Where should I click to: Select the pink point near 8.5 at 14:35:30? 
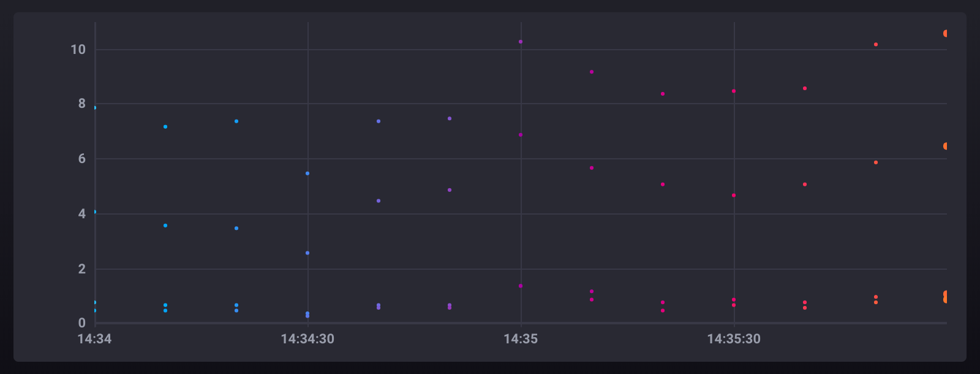[734, 91]
